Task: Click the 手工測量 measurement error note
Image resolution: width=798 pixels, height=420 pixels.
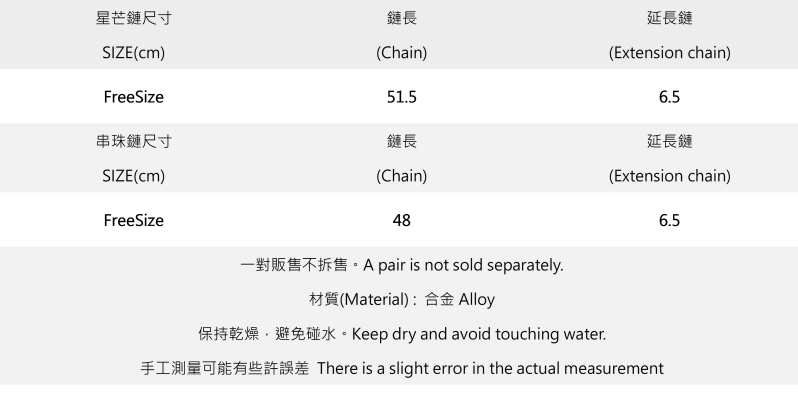Action: click(401, 367)
